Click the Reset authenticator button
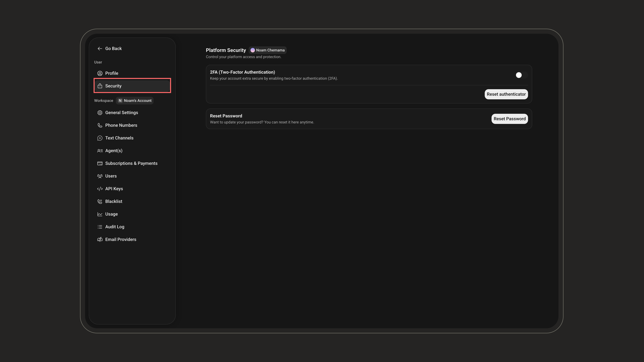 (x=506, y=94)
